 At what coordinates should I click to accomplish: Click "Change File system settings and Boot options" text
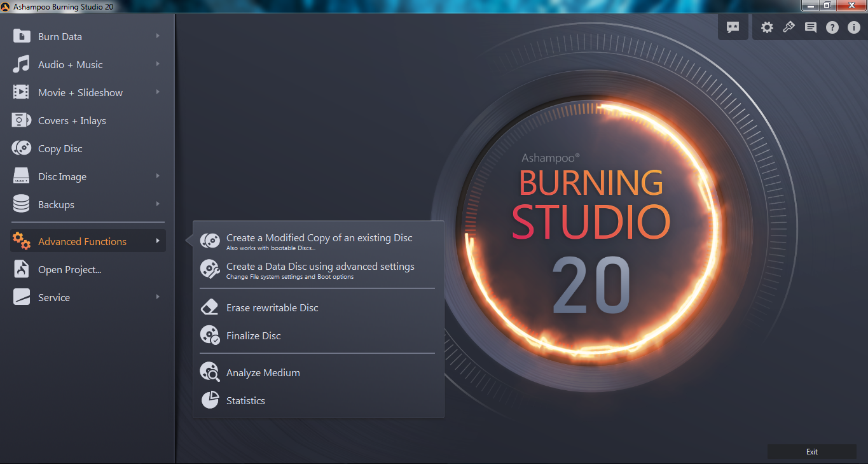point(290,277)
